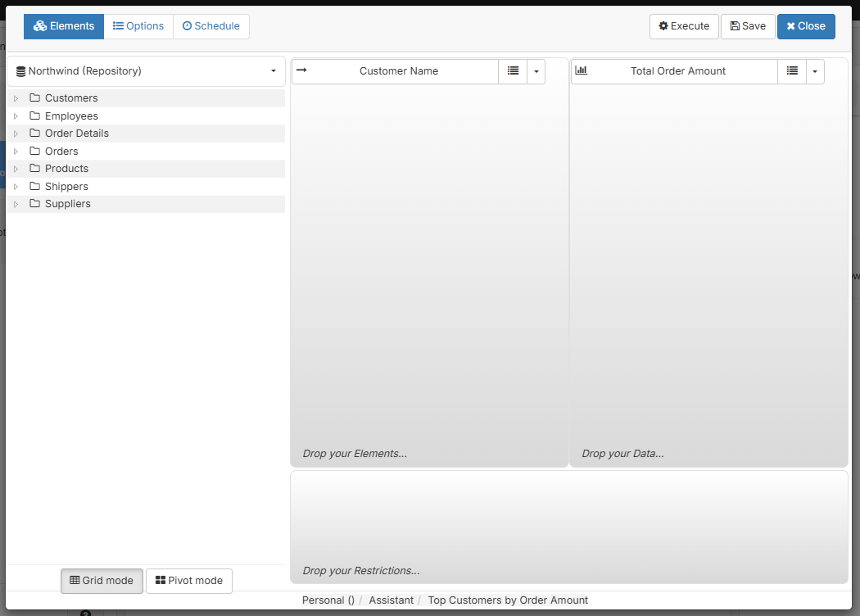Open the Total Order Amount caret dropdown
Image resolution: width=860 pixels, height=616 pixels.
[x=815, y=71]
